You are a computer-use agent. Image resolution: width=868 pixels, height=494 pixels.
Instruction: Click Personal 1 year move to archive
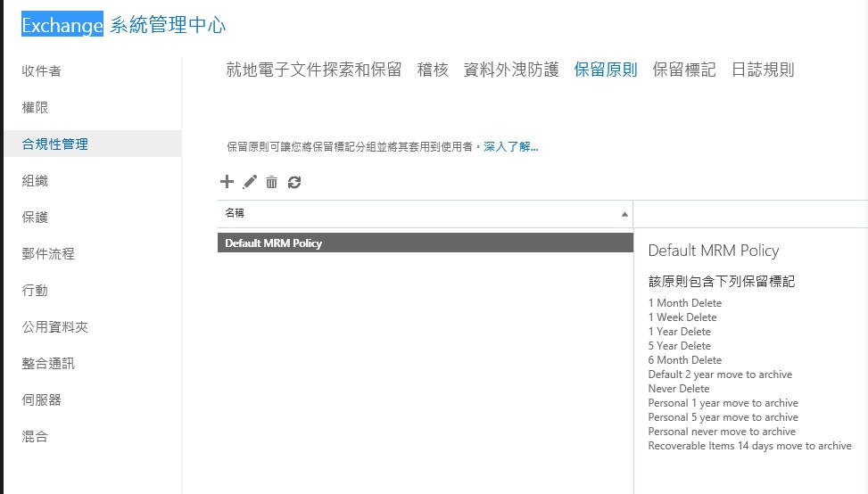pyautogui.click(x=723, y=403)
